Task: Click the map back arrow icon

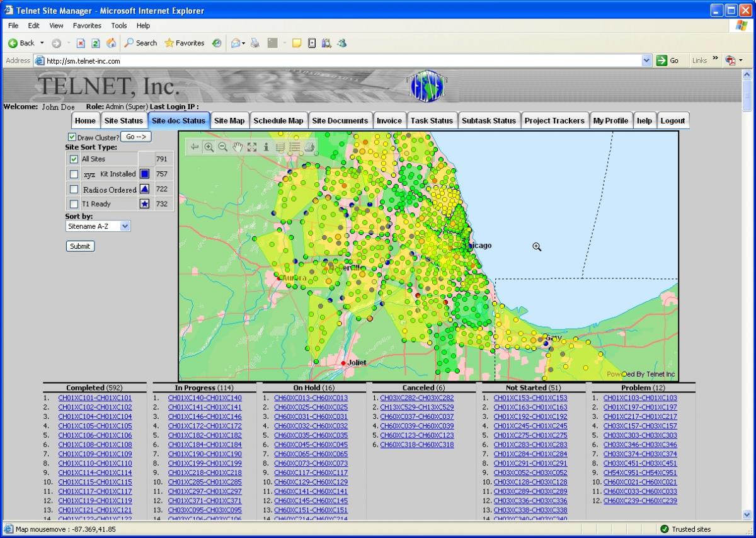Action: [195, 147]
